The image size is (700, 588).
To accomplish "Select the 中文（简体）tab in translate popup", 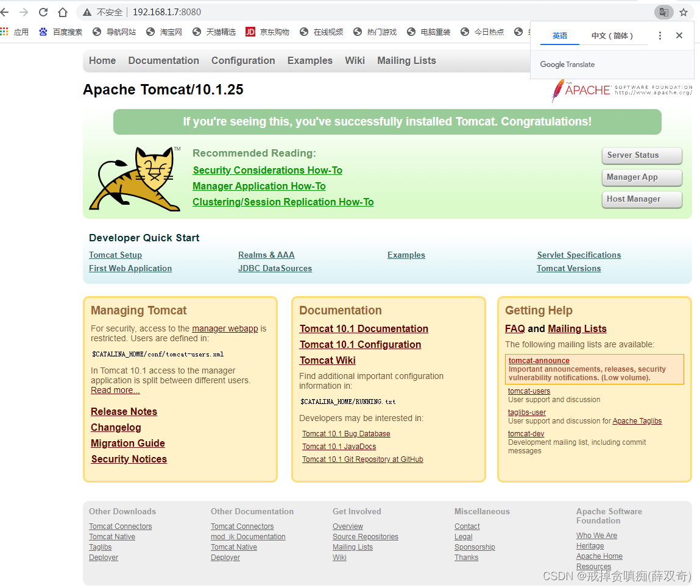I will tap(612, 36).
